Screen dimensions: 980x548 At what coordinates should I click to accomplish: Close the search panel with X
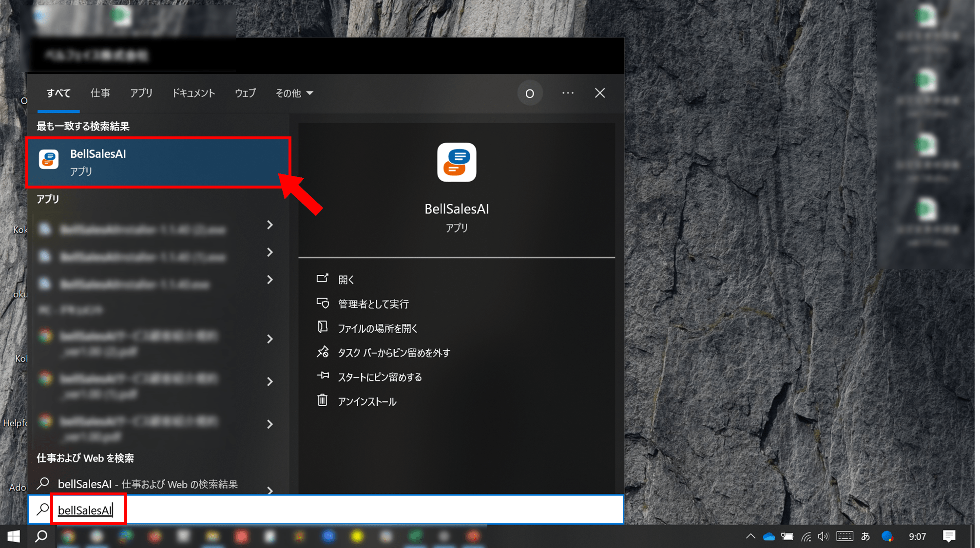(x=600, y=93)
